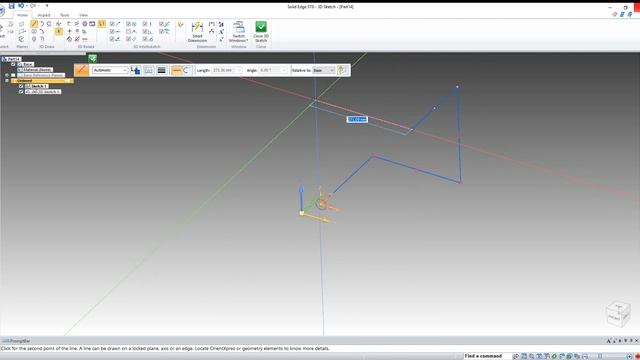Click the 3D fillet tool beside the arc tool
This screenshot has height=360, width=640.
coord(49,24)
